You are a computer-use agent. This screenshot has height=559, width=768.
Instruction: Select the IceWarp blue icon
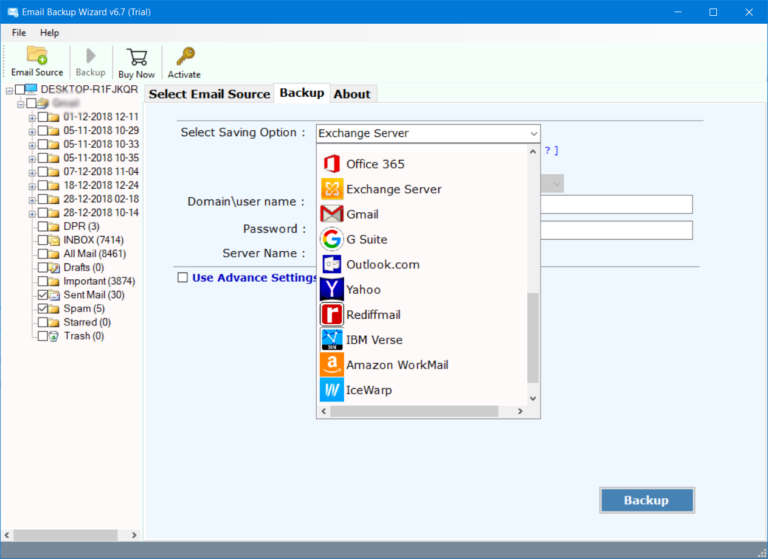click(332, 390)
